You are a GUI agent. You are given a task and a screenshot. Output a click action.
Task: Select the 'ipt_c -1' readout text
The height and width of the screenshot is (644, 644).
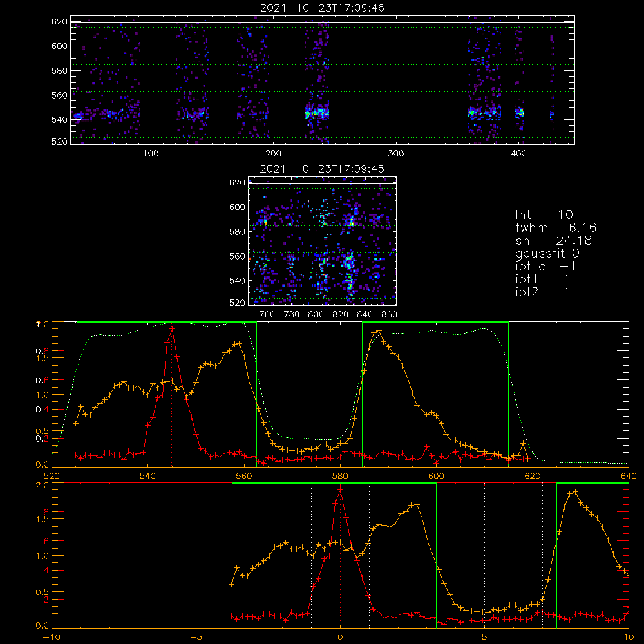point(545,267)
